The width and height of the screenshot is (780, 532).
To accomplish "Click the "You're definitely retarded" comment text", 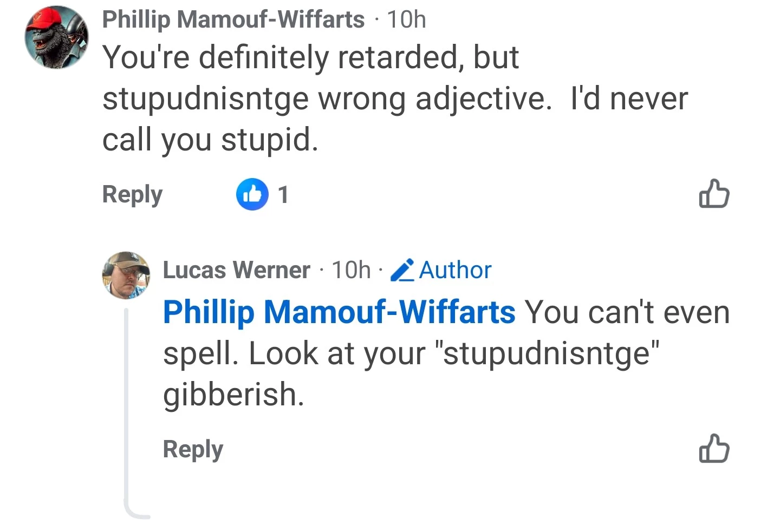I will tap(310, 57).
